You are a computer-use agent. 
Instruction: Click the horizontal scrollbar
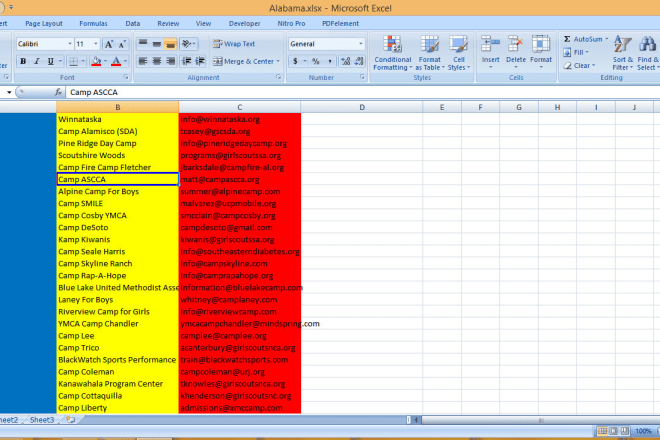[x=541, y=420]
